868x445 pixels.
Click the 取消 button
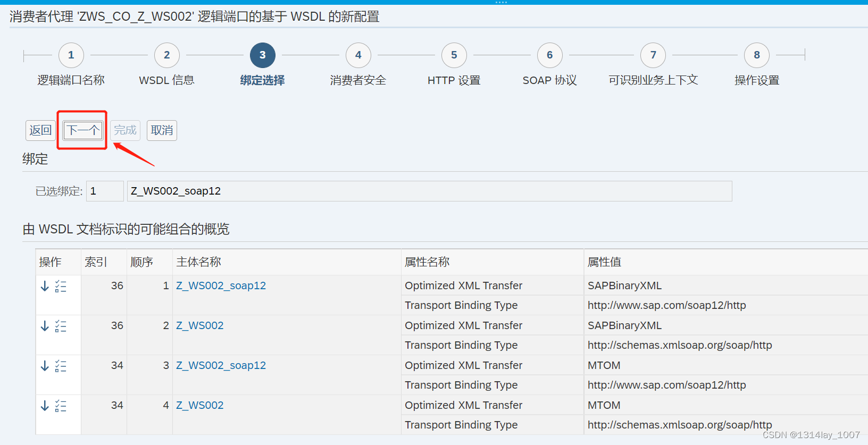click(x=162, y=130)
